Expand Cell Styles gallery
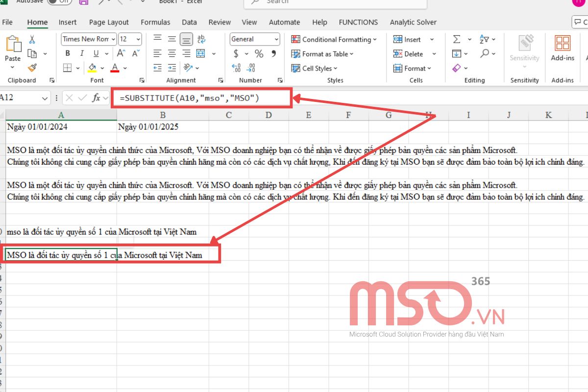This screenshot has height=392, width=588. 336,68
